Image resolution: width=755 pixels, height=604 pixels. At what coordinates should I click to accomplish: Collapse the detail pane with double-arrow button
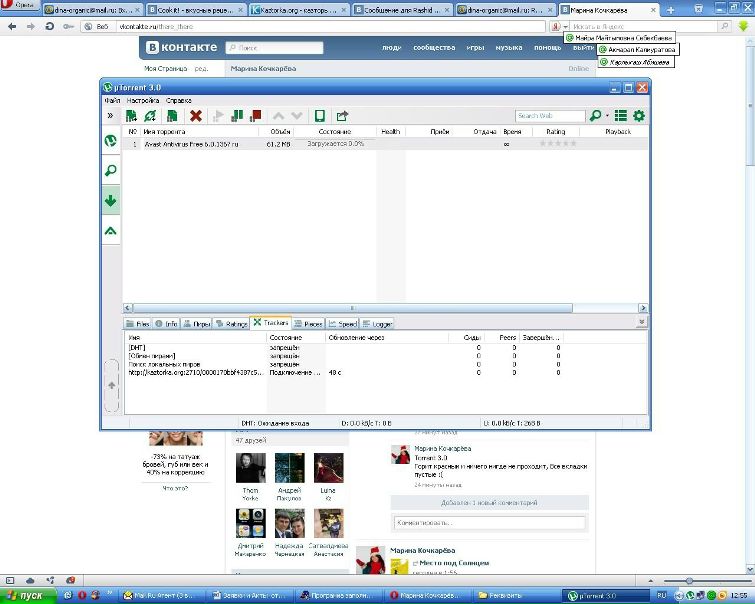point(642,322)
